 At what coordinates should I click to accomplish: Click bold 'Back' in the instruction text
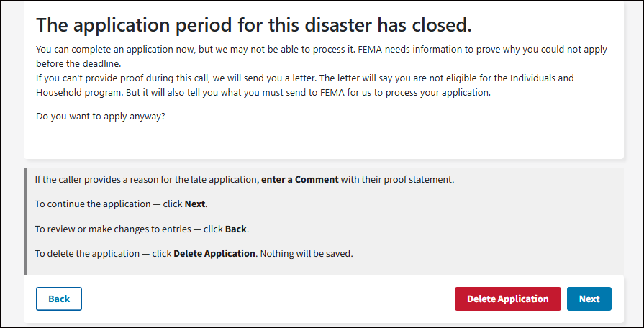[x=235, y=229]
